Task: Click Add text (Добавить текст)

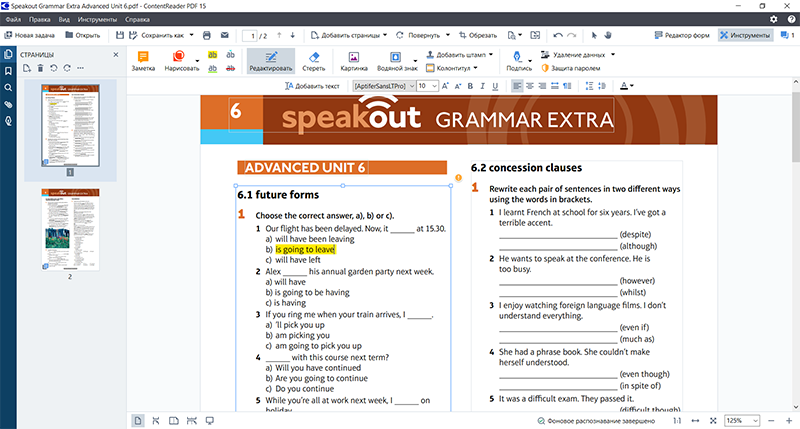Action: tap(312, 86)
